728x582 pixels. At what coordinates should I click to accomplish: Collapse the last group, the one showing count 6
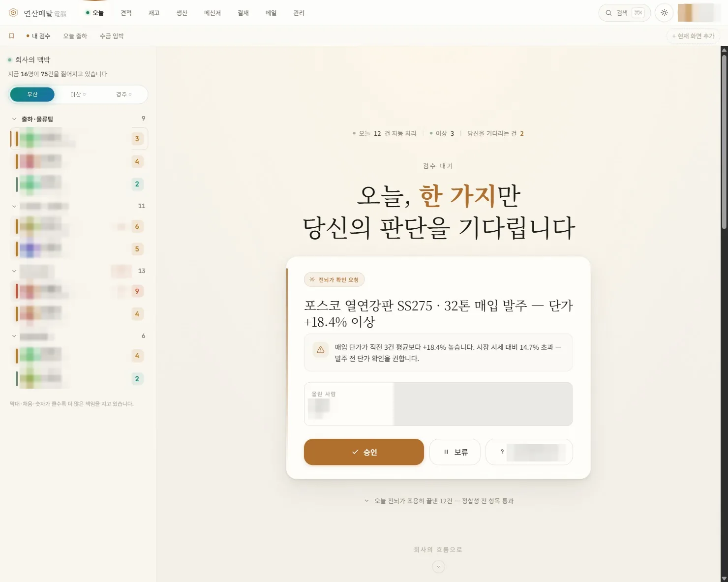(x=14, y=336)
